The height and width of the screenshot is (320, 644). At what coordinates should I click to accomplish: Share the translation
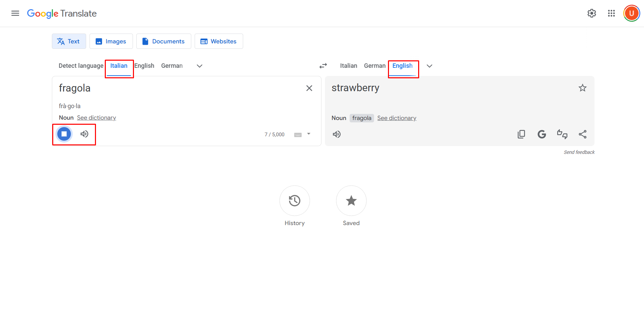pos(583,134)
